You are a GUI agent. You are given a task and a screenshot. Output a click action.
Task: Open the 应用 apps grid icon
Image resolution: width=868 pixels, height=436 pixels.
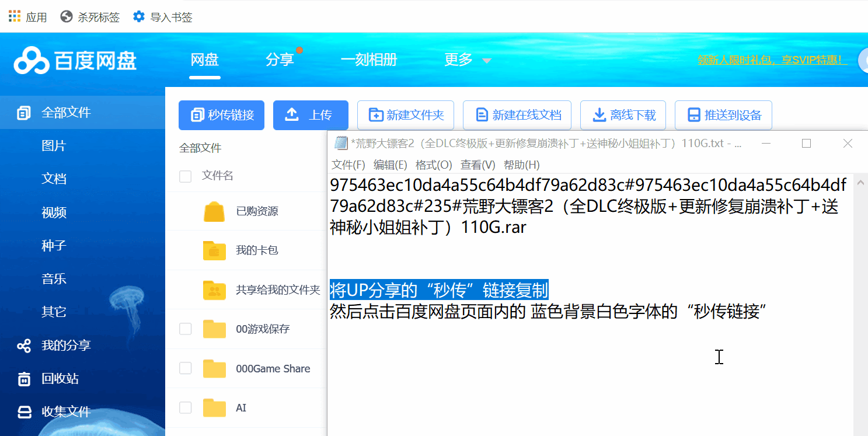pyautogui.click(x=15, y=16)
